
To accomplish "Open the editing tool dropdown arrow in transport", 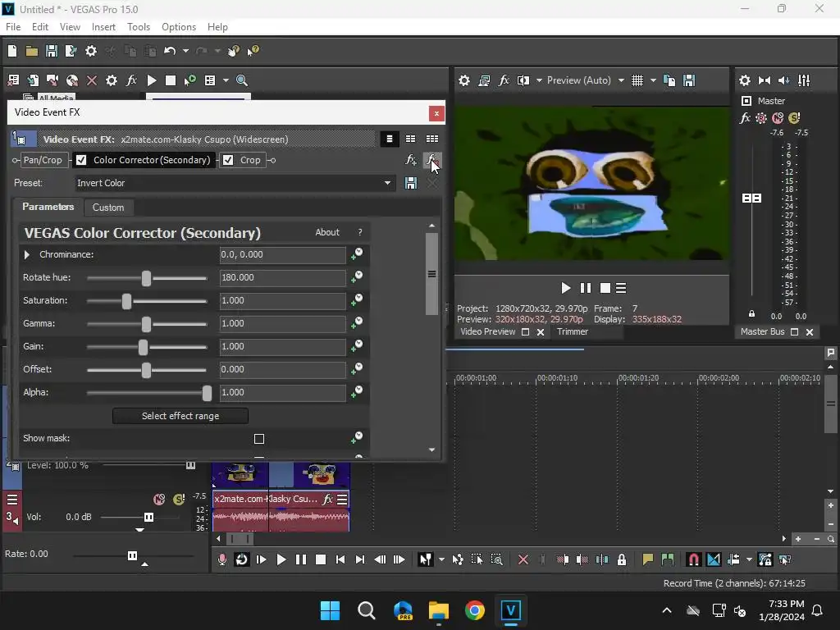I will (x=441, y=559).
